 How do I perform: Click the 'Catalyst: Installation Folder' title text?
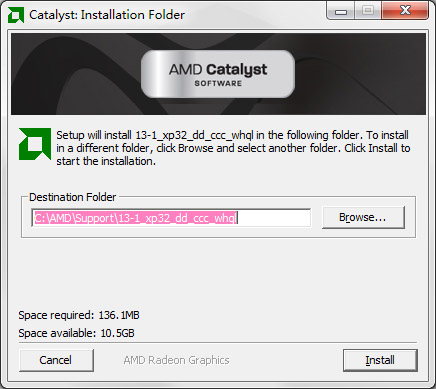pos(107,15)
